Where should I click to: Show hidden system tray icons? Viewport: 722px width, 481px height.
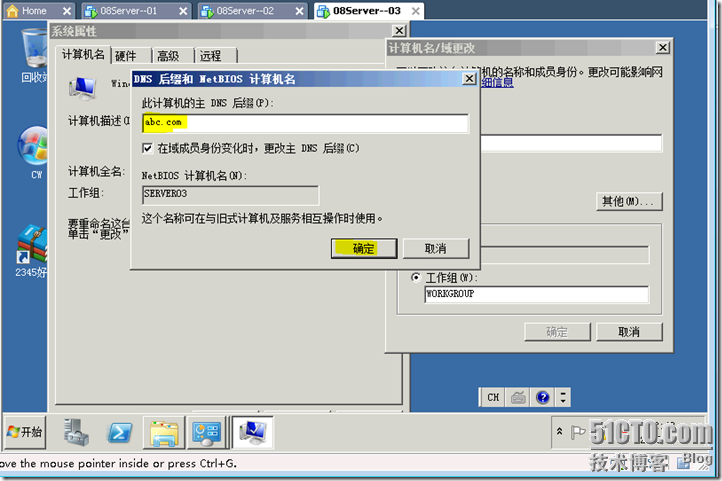[x=559, y=431]
